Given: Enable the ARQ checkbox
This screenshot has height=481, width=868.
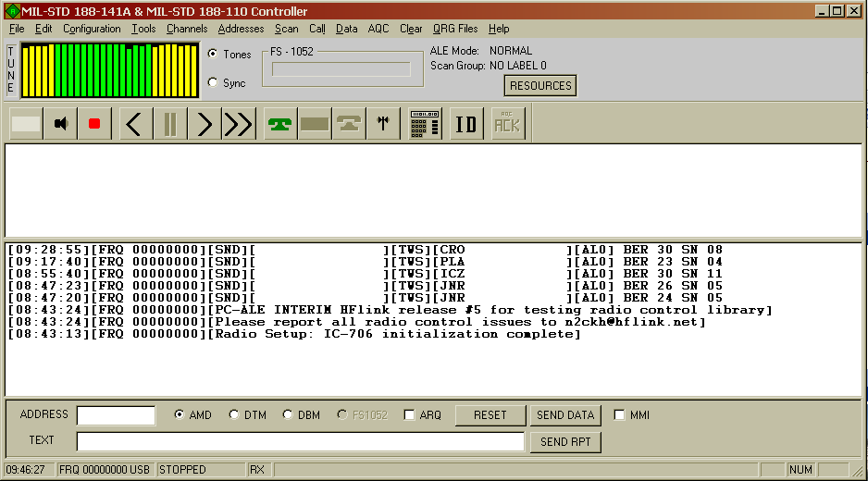Looking at the screenshot, I should [x=409, y=414].
